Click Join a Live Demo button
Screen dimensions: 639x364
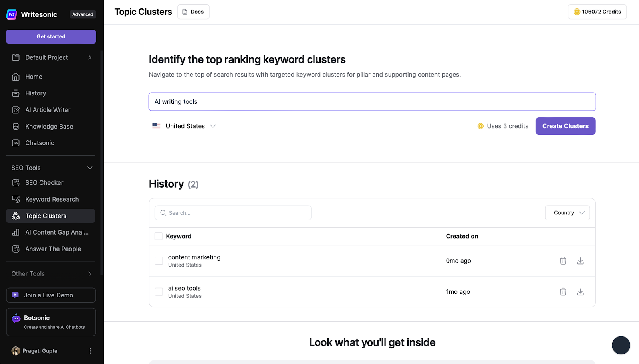click(51, 295)
